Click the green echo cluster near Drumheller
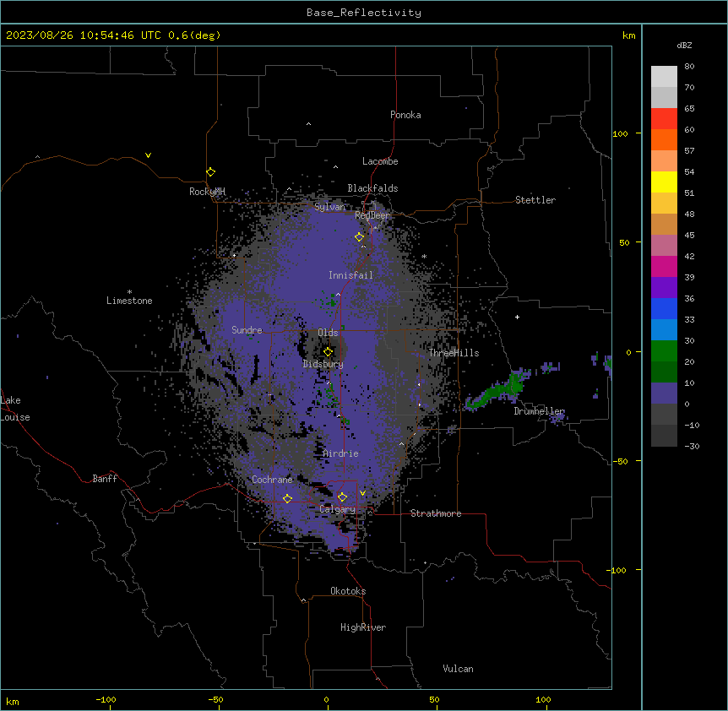This screenshot has width=728, height=711. (x=497, y=391)
